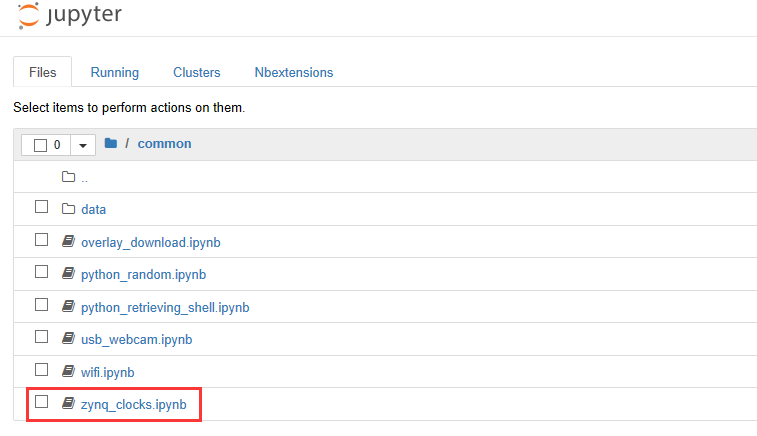757x436 pixels.
Task: Click the Jupyter logo
Action: 70,14
